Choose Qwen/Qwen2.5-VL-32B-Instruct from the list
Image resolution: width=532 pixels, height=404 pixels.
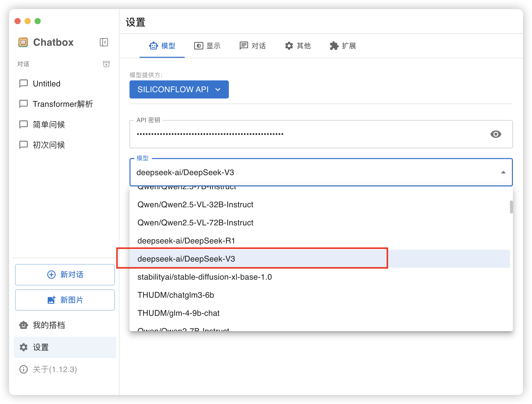[x=320, y=205]
